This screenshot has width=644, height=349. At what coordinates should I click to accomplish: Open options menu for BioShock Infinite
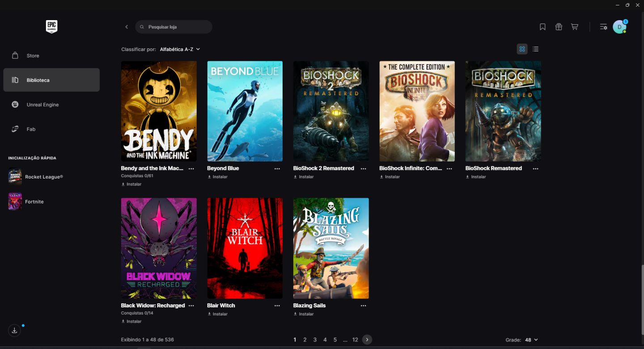pyautogui.click(x=449, y=169)
